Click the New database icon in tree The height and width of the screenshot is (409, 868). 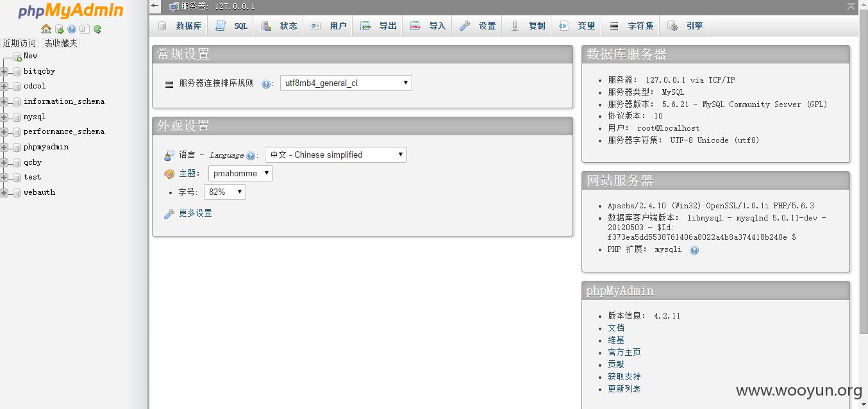(17, 56)
